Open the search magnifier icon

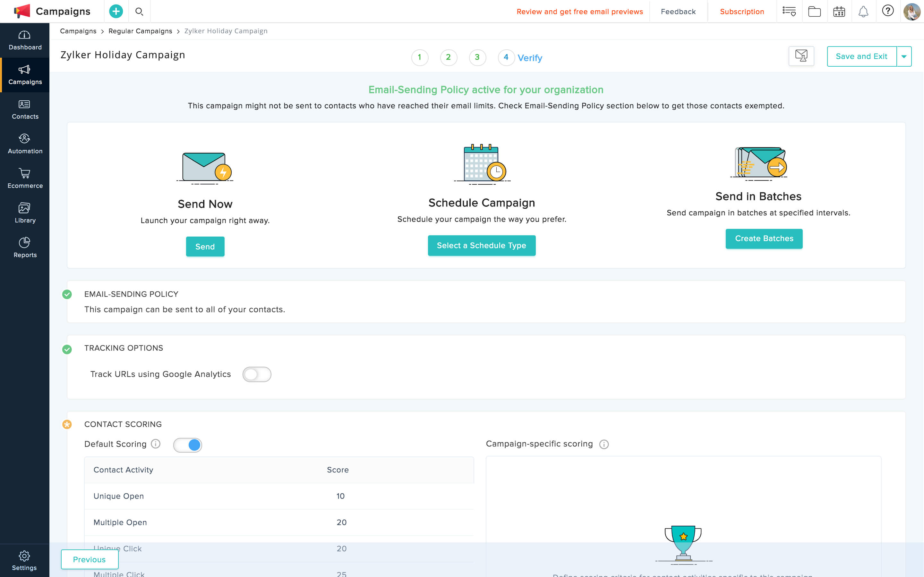pos(139,12)
